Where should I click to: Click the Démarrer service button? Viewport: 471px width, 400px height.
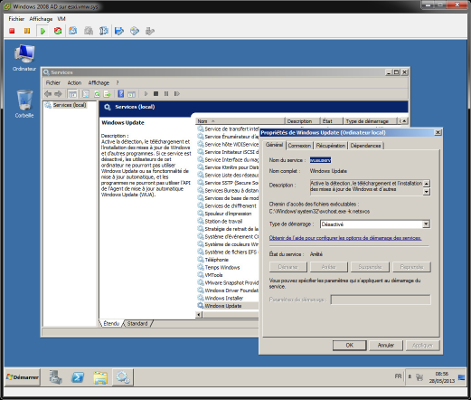click(x=288, y=267)
